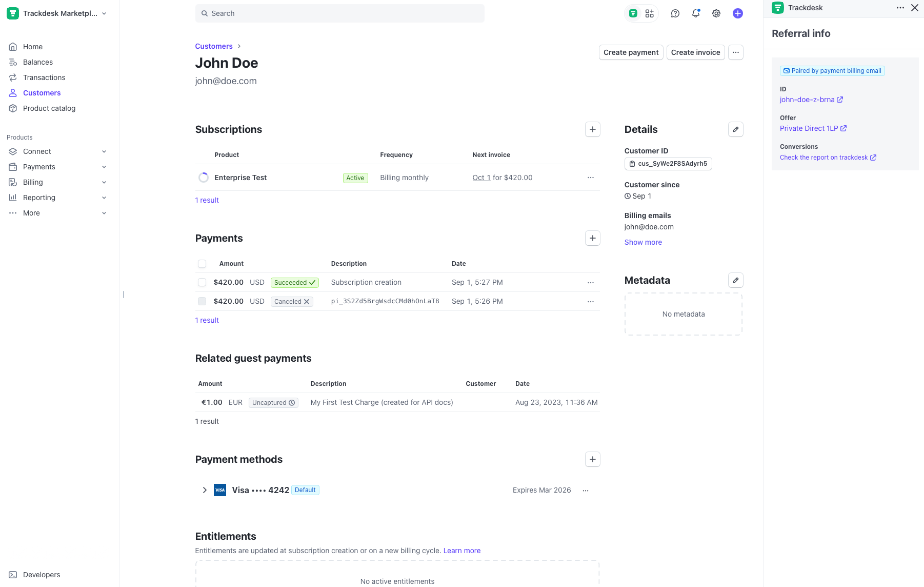Check the Succeeded $420.00 payment row

coord(202,282)
